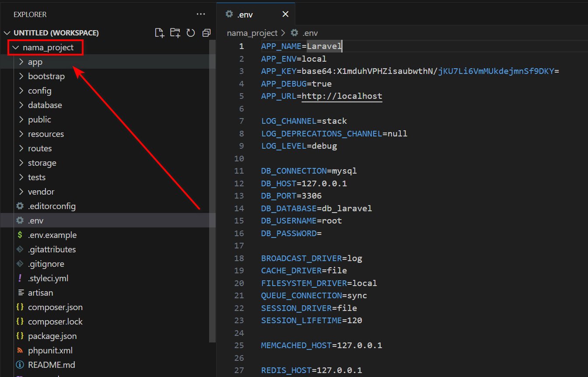Click the EXPLORER panel title

30,14
